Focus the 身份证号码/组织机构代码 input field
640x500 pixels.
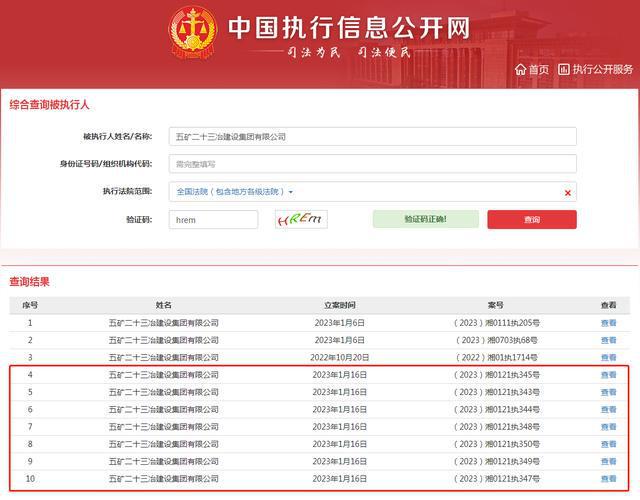tap(372, 164)
